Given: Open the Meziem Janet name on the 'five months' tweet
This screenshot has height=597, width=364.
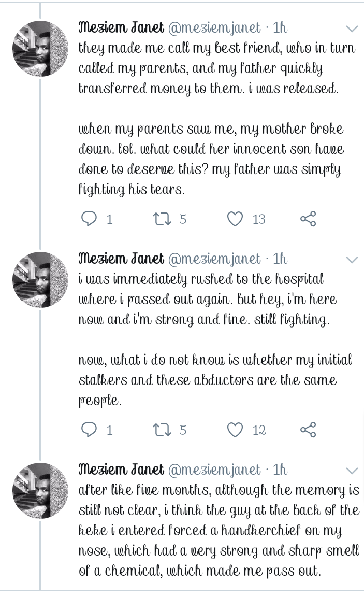Looking at the screenshot, I should pyautogui.click(x=121, y=470).
